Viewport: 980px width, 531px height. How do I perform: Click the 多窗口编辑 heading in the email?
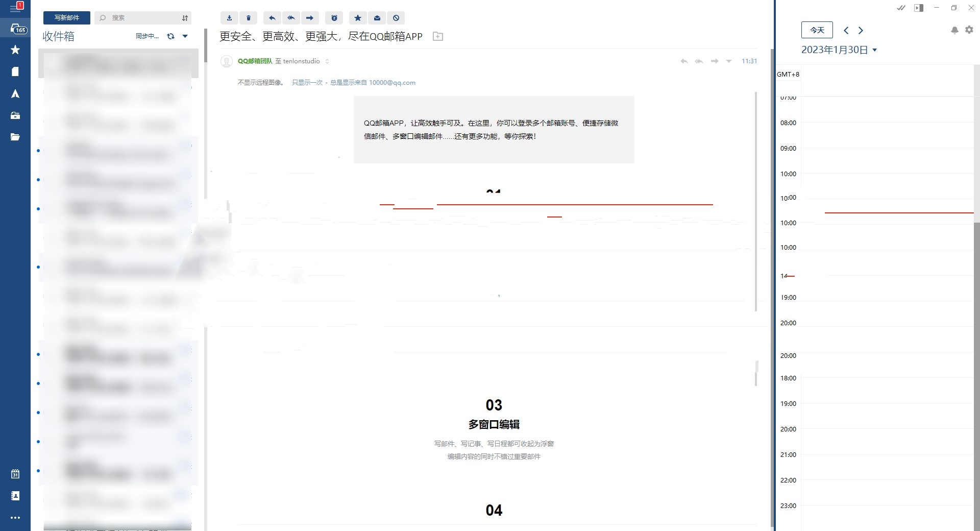point(494,425)
